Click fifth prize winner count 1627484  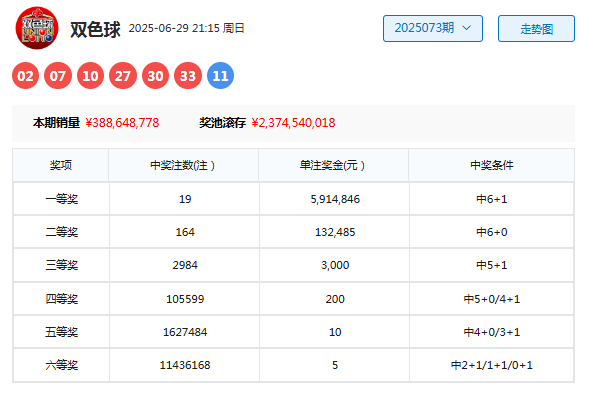[x=185, y=332]
